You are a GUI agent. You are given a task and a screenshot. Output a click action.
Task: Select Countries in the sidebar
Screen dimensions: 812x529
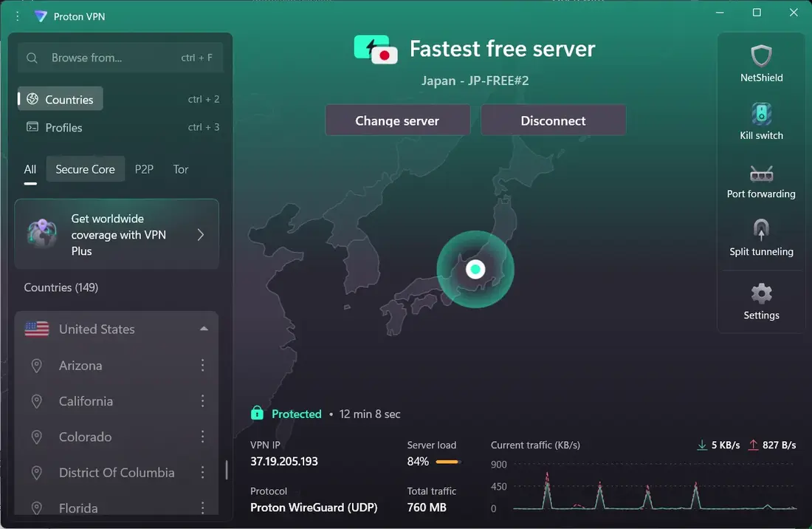61,99
